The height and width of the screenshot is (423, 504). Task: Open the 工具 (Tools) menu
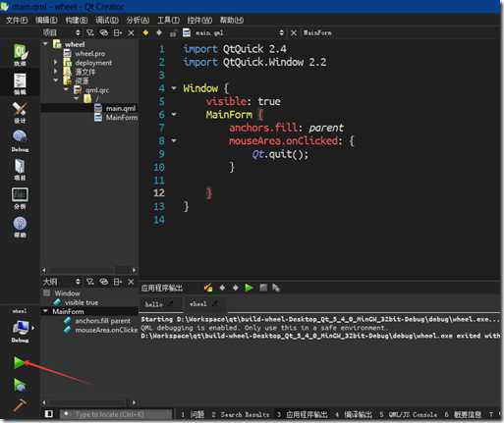pyautogui.click(x=168, y=20)
